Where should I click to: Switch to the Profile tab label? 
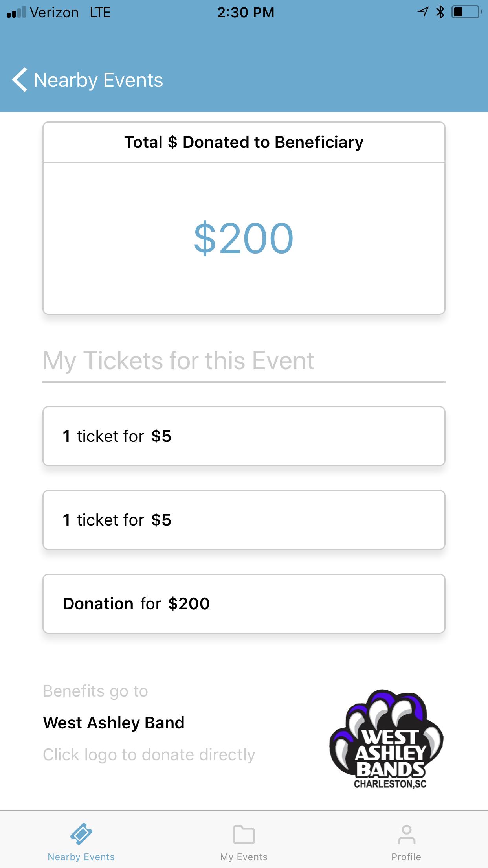pyautogui.click(x=406, y=857)
